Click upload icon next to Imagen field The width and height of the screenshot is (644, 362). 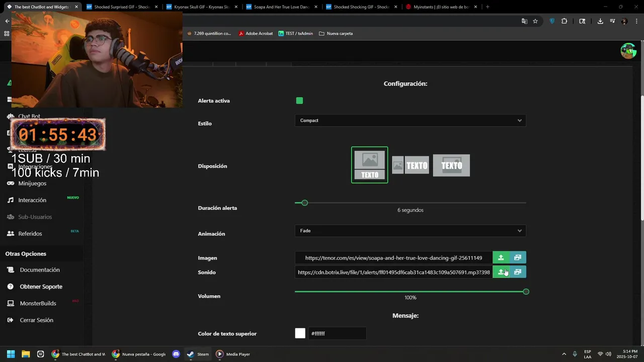[x=501, y=257]
